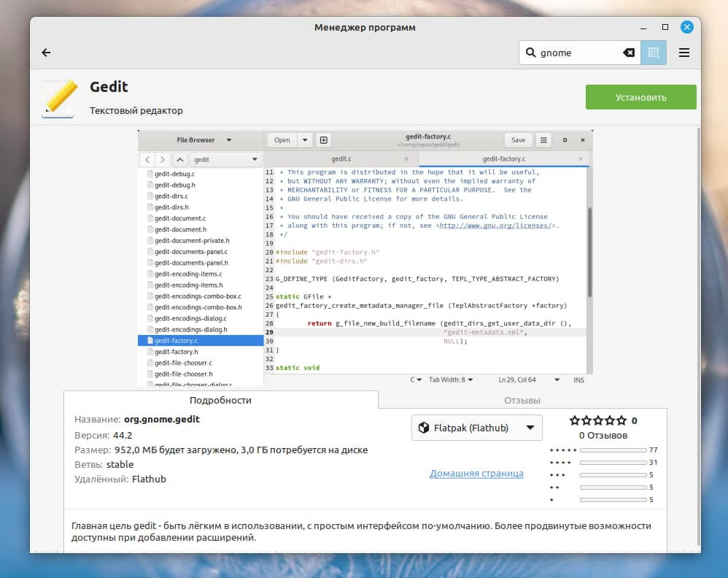
Task: Click Ln 29, Col 64 in preview status bar
Action: pos(517,380)
